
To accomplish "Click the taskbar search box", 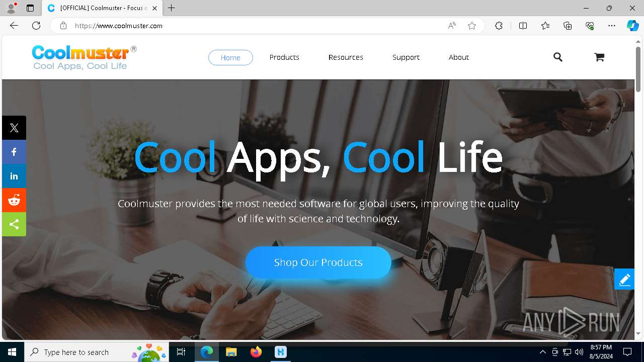I will (x=97, y=352).
